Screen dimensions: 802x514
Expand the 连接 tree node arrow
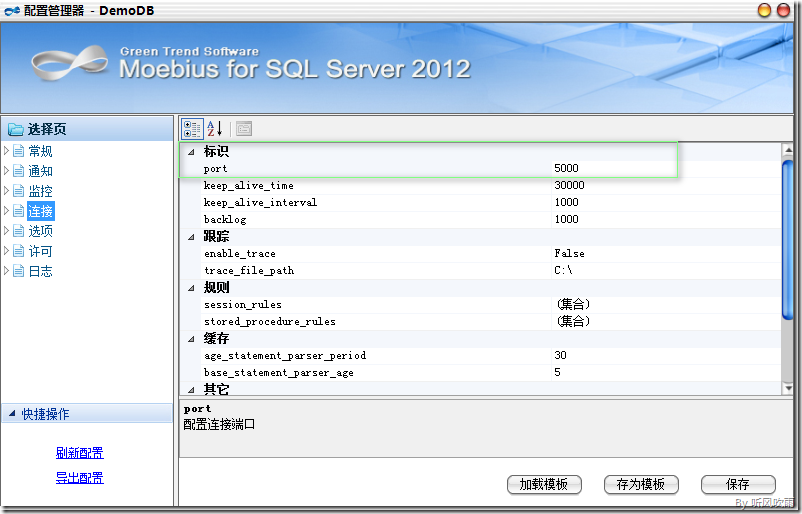[x=6, y=210]
